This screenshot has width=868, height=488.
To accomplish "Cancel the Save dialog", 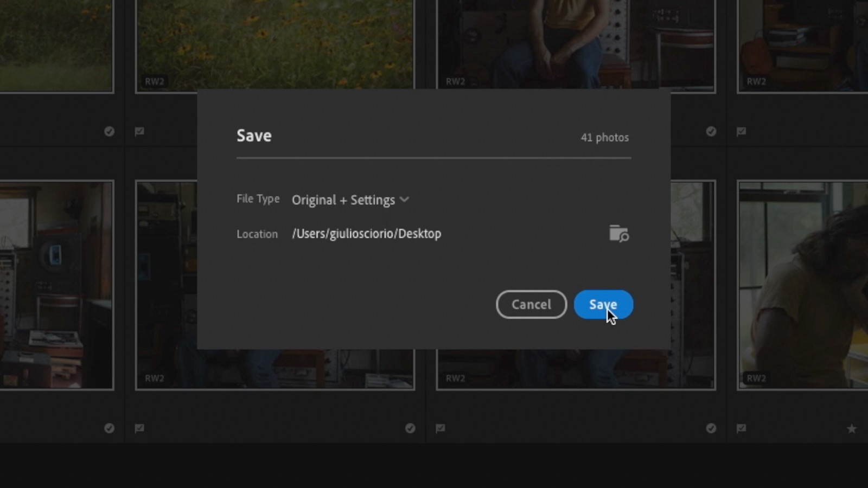I will coord(531,305).
